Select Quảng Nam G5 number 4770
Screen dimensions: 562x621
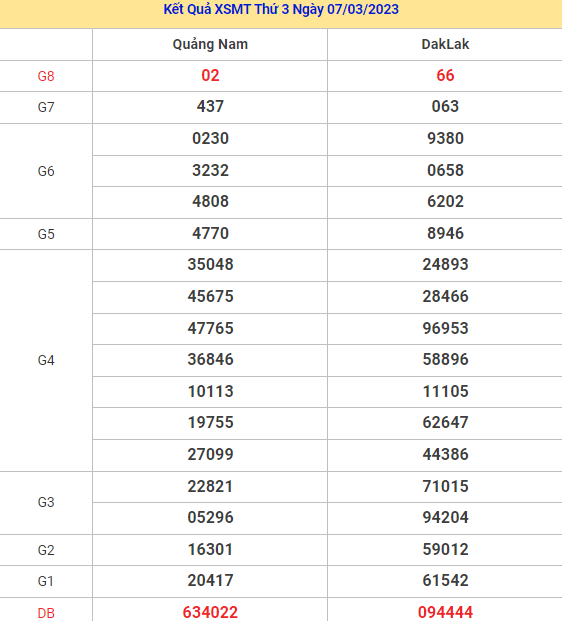tap(210, 233)
